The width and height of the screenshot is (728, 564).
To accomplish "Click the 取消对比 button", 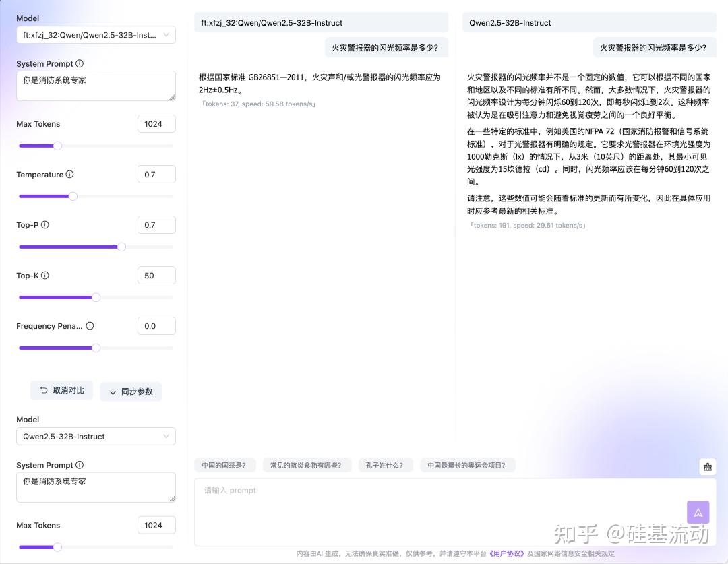I will (61, 390).
